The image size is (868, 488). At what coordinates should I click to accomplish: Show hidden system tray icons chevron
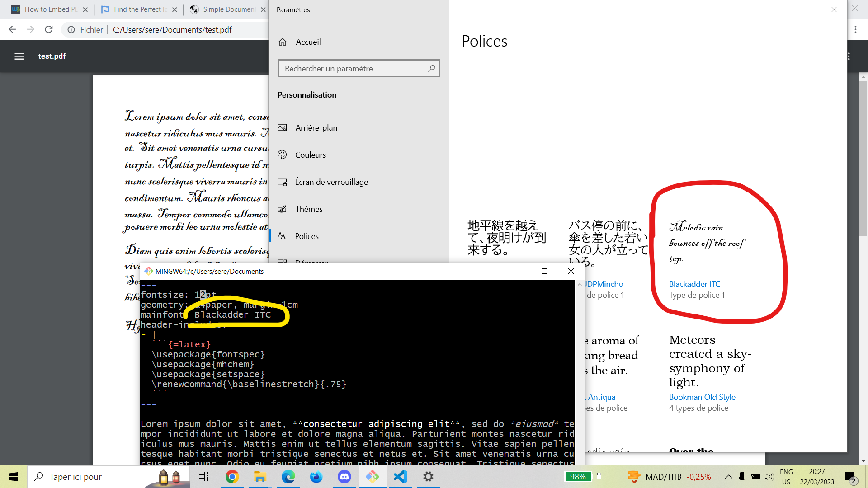coord(729,477)
